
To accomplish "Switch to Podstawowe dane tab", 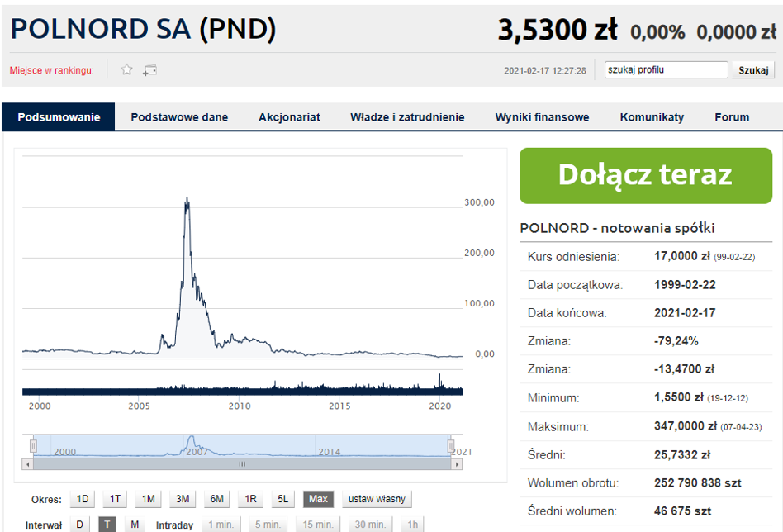I will (x=179, y=116).
